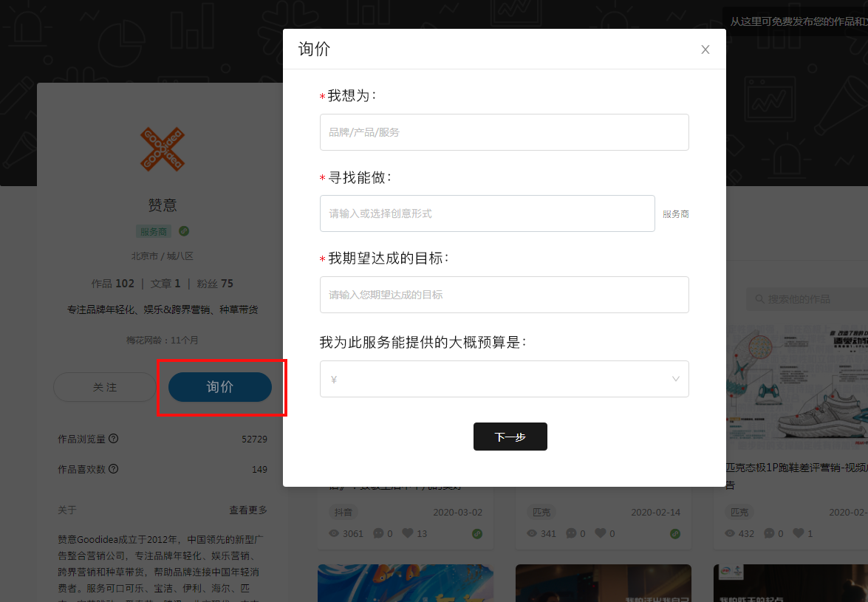Viewport: 868px width, 602px height.
Task: Click the 关注 follow button
Action: coord(105,387)
